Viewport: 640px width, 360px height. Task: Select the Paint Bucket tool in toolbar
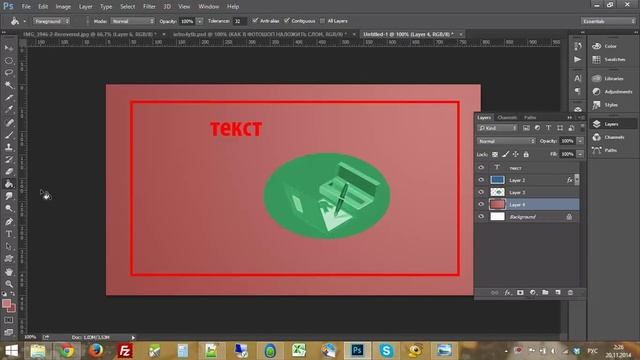click(9, 184)
